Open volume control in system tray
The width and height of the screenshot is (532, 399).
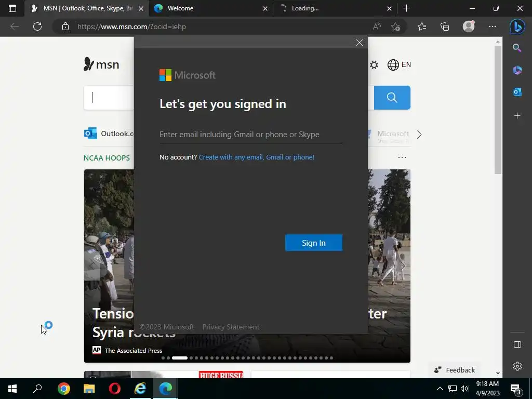(x=464, y=389)
